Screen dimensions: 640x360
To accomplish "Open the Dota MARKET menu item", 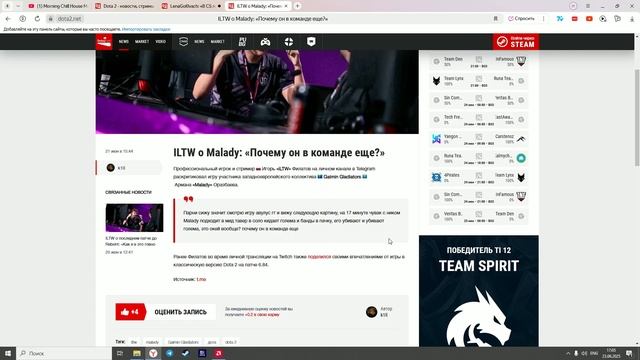I will (142, 42).
